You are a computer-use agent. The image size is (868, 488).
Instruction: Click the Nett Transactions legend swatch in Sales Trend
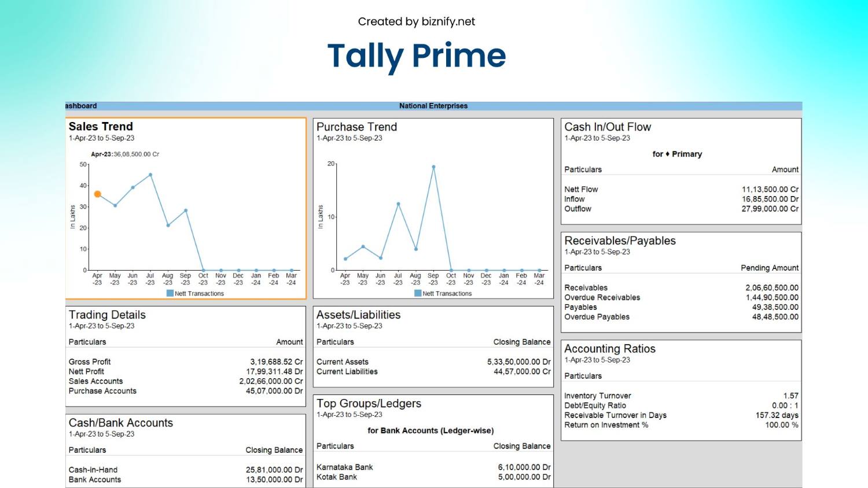(170, 293)
